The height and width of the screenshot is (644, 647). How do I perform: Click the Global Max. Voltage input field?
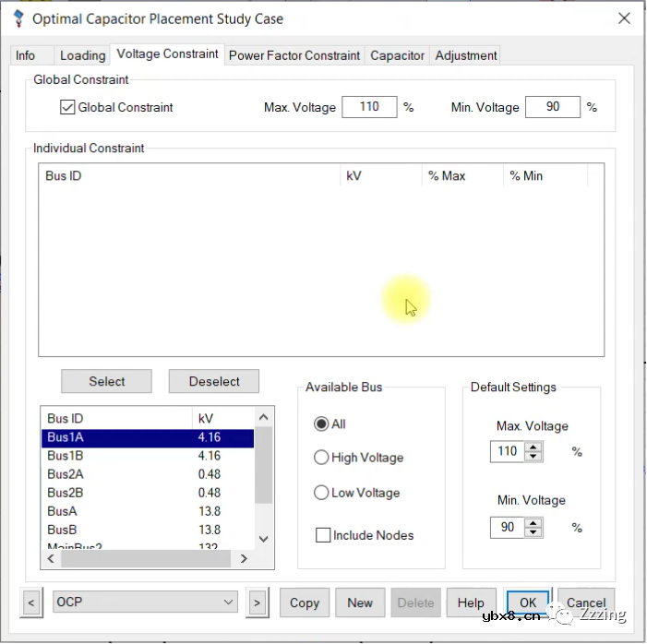coord(369,107)
